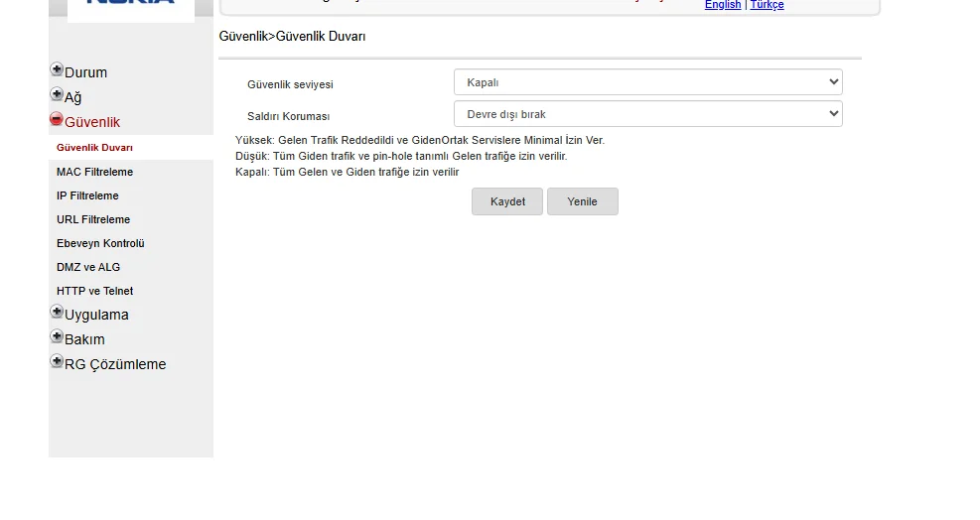The height and width of the screenshot is (520, 980).
Task: Open HTTP ve Telnet settings
Action: (x=95, y=291)
